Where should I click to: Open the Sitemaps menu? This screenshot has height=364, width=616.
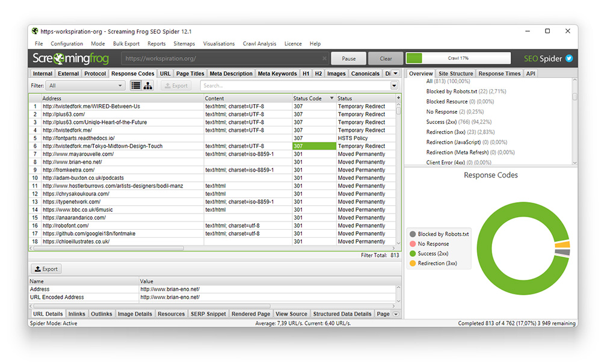(x=184, y=44)
